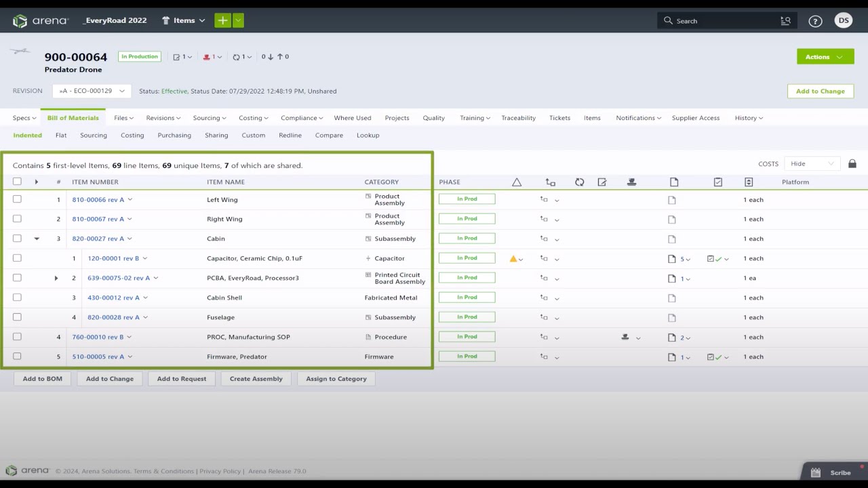868x488 pixels.
Task: Switch to the Flat BOM view
Action: 61,135
